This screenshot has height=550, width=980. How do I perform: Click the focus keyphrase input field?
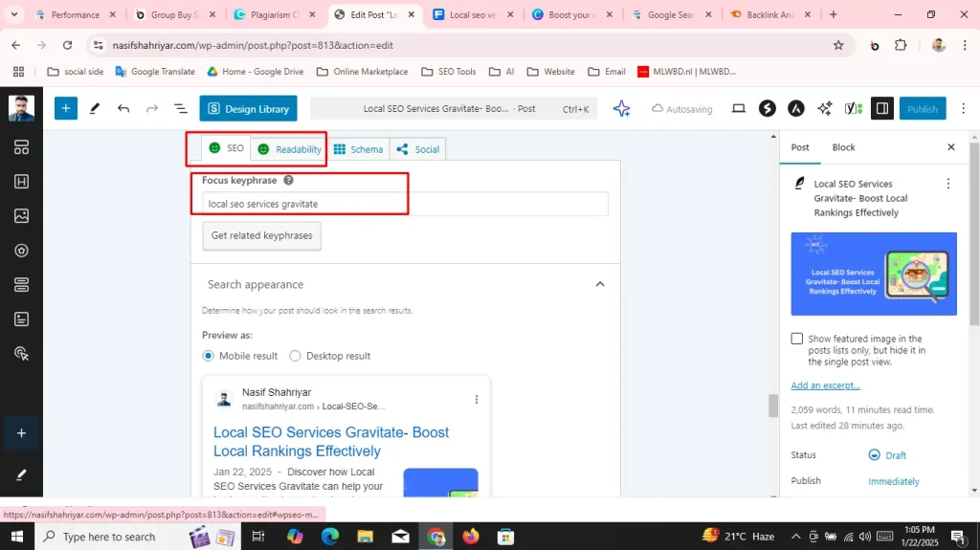[405, 204]
